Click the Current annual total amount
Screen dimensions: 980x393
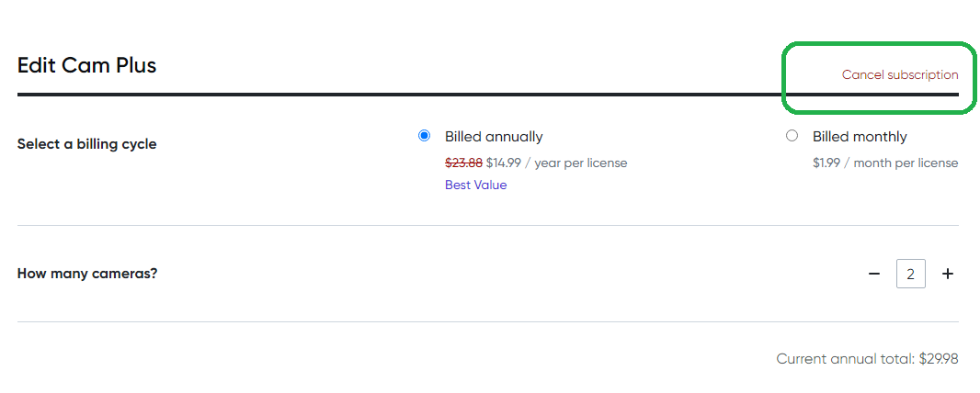tap(938, 359)
